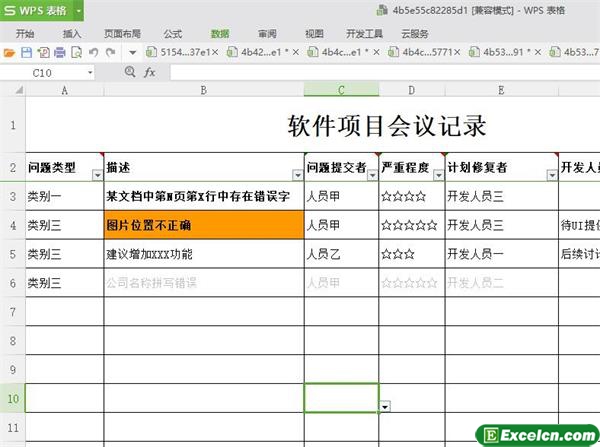Expand the 描述 column filter dropdown
The image size is (600, 447).
point(296,174)
